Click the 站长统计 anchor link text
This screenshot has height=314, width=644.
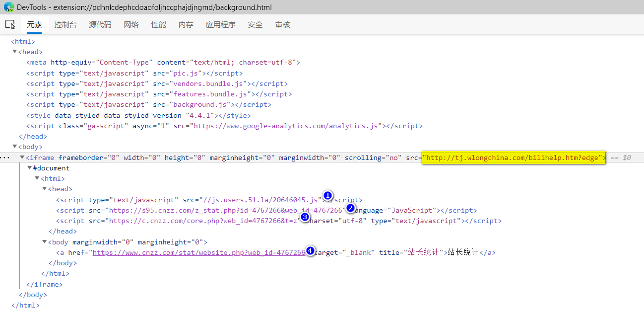point(462,252)
